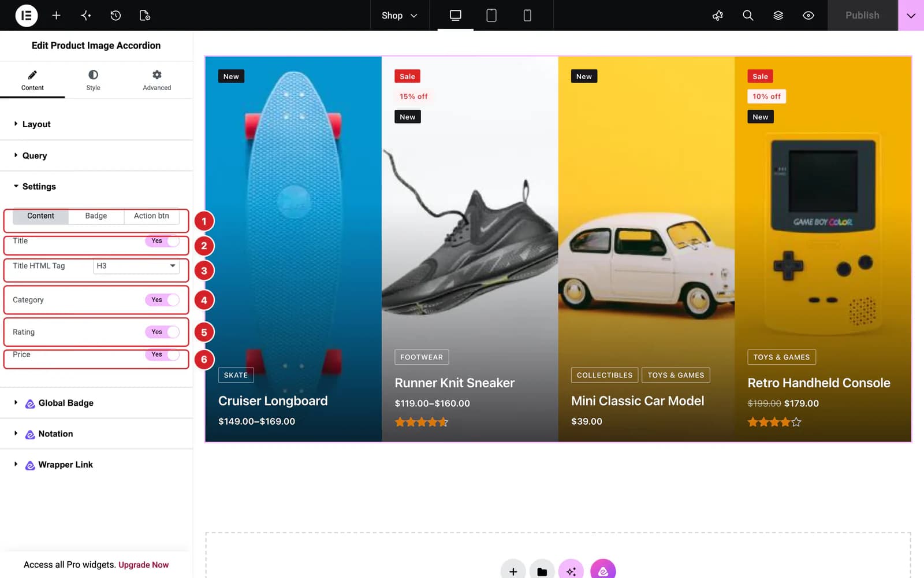Open the revision history icon
The image size is (924, 578).
tap(115, 16)
